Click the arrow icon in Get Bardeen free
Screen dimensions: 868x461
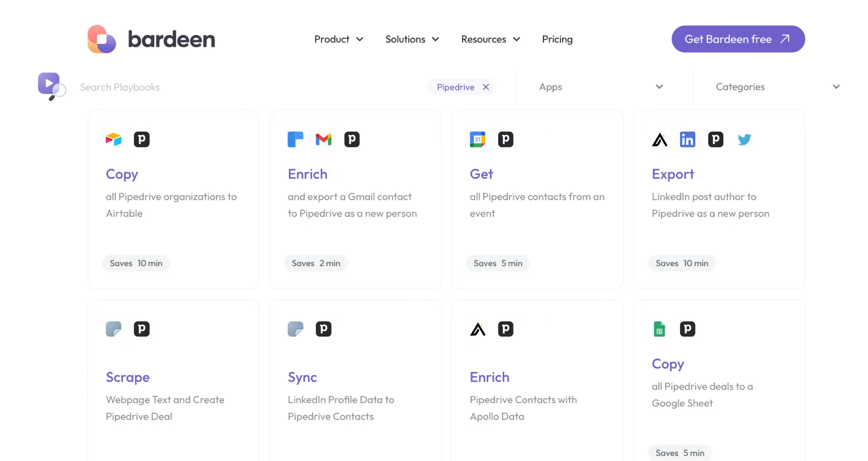[x=785, y=39]
